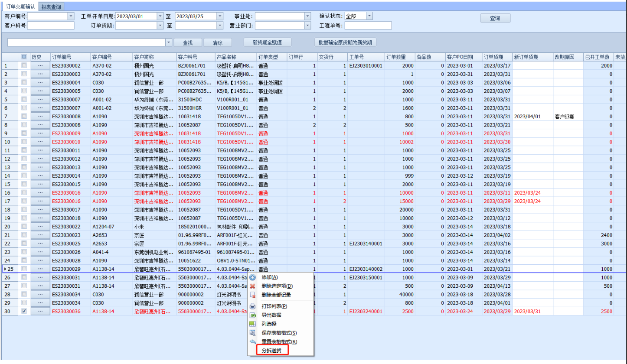Screen dimensions: 627x364
Task: Select order quantity cell 10002
Action: click(400, 142)
